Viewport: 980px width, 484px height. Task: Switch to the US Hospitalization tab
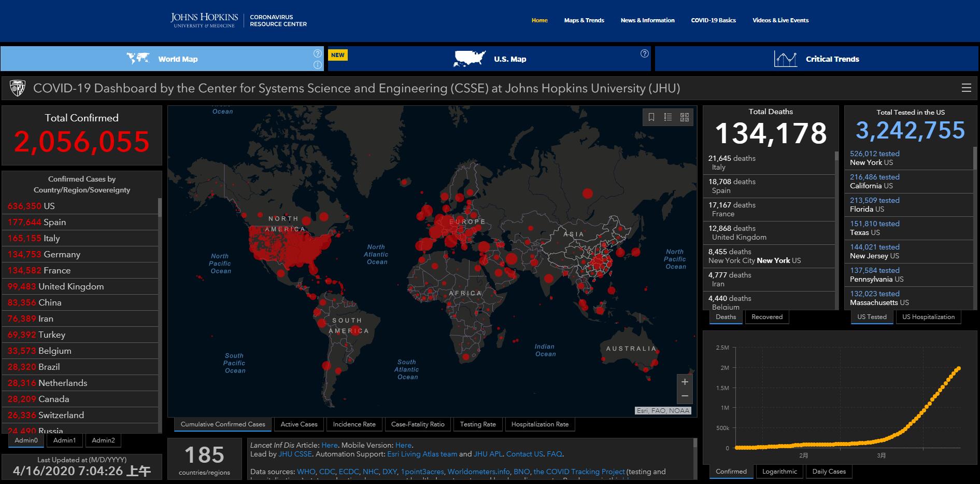coord(928,317)
